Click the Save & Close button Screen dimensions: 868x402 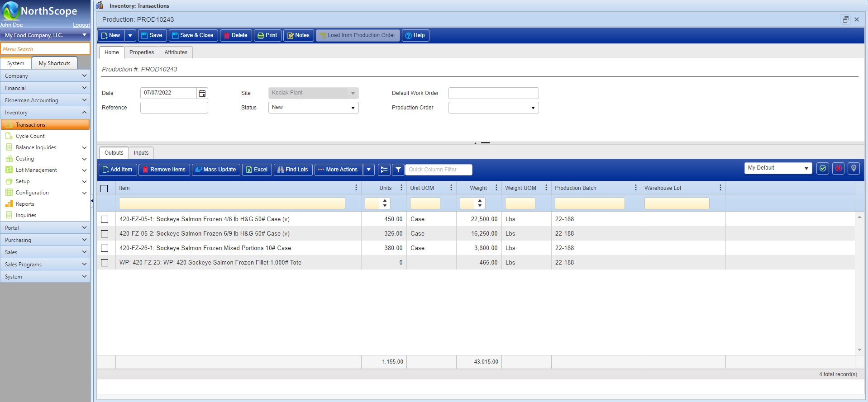193,35
